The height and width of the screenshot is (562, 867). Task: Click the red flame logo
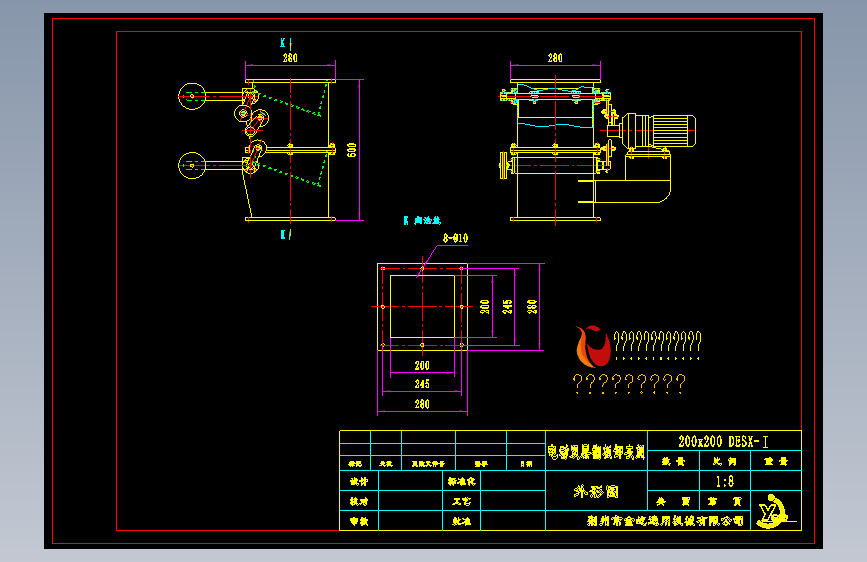[x=593, y=346]
